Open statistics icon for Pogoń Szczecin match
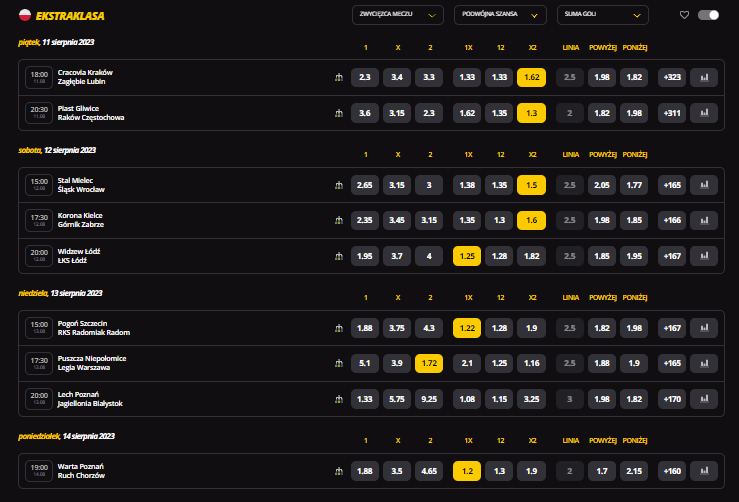 coord(704,328)
